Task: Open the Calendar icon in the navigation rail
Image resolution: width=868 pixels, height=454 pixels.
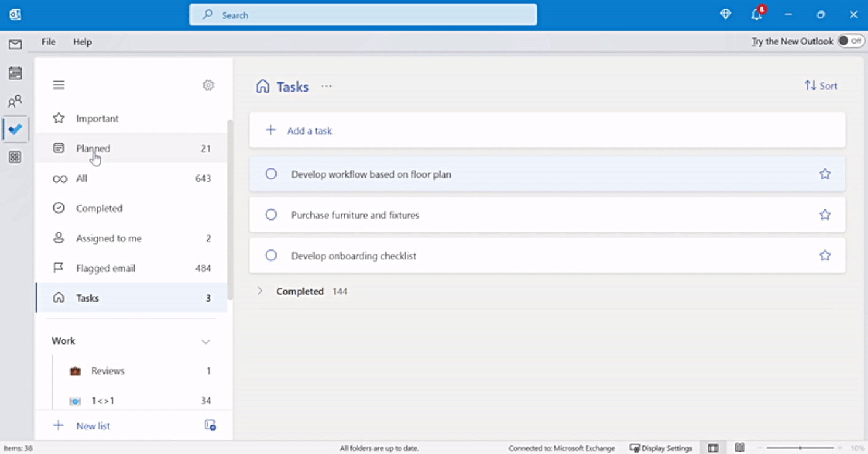Action: pos(15,72)
